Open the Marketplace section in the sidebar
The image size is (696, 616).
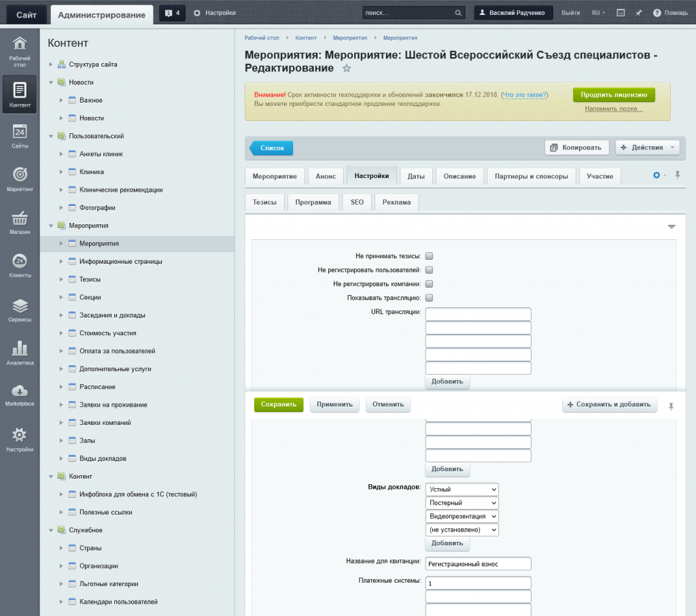(19, 396)
